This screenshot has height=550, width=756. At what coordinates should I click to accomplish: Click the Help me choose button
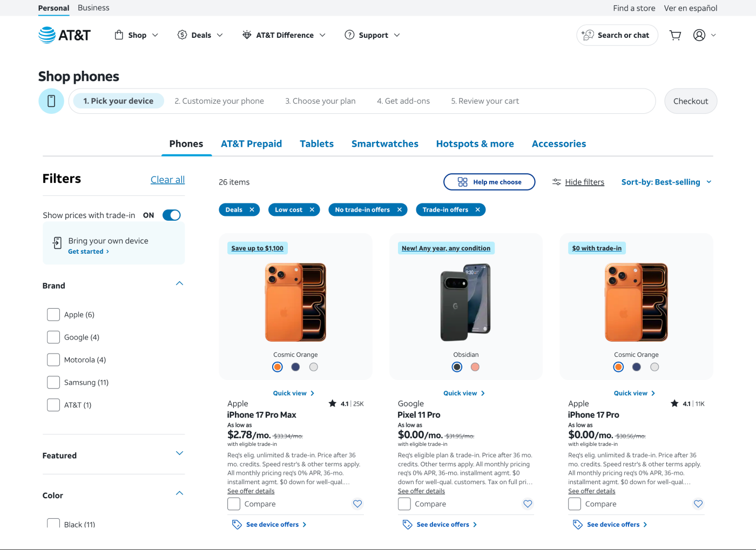click(x=489, y=182)
